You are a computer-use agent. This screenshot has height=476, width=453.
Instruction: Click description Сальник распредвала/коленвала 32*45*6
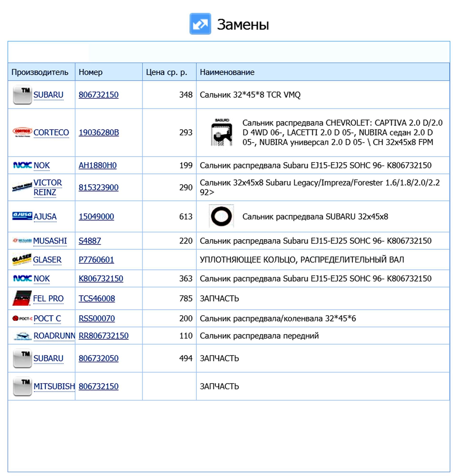pyautogui.click(x=278, y=318)
